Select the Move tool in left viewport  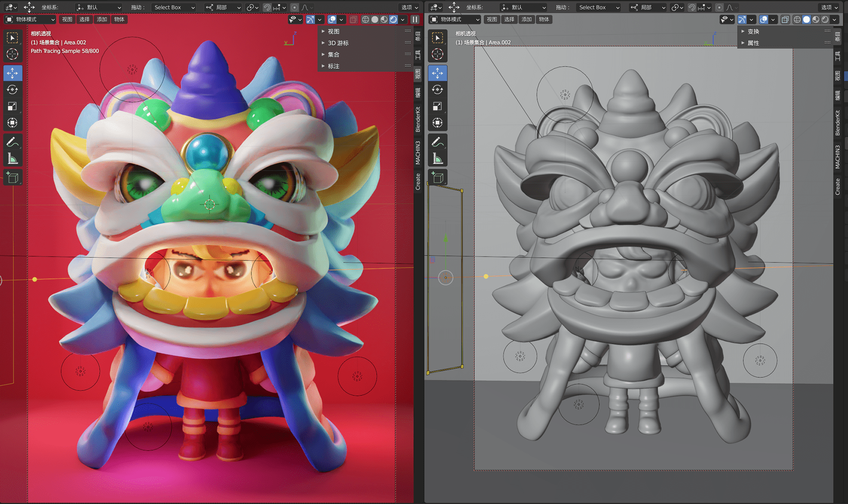tap(12, 73)
